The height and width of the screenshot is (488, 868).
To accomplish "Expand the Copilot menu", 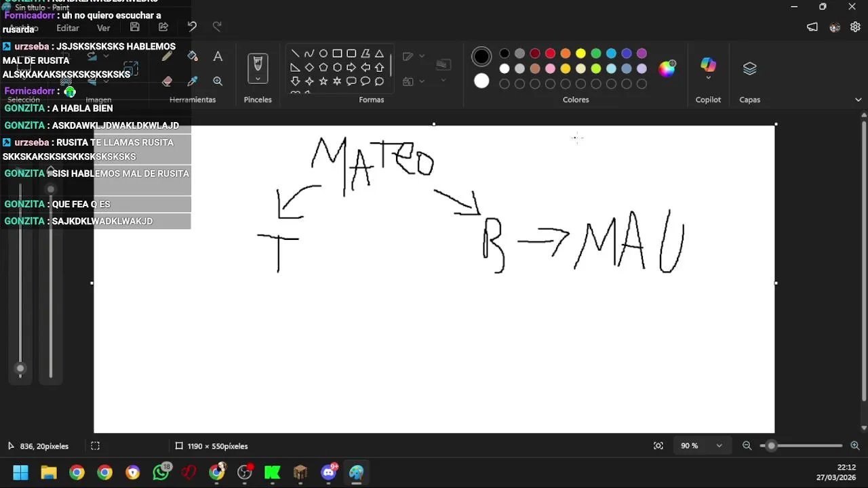I will 708,78.
